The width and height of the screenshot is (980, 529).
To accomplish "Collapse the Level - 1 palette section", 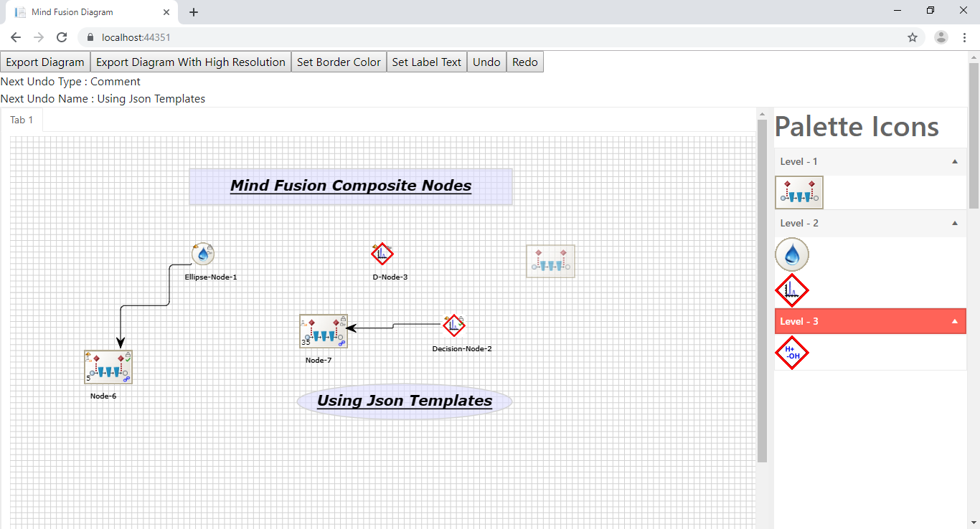I will click(x=955, y=161).
